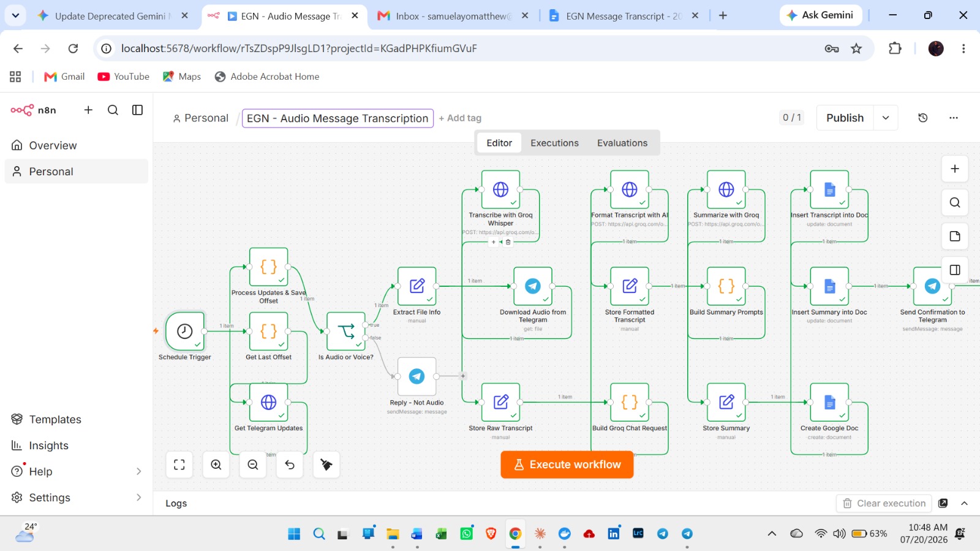Screen dimensions: 980x551
Task: Click the Clear execution button
Action: [884, 503]
